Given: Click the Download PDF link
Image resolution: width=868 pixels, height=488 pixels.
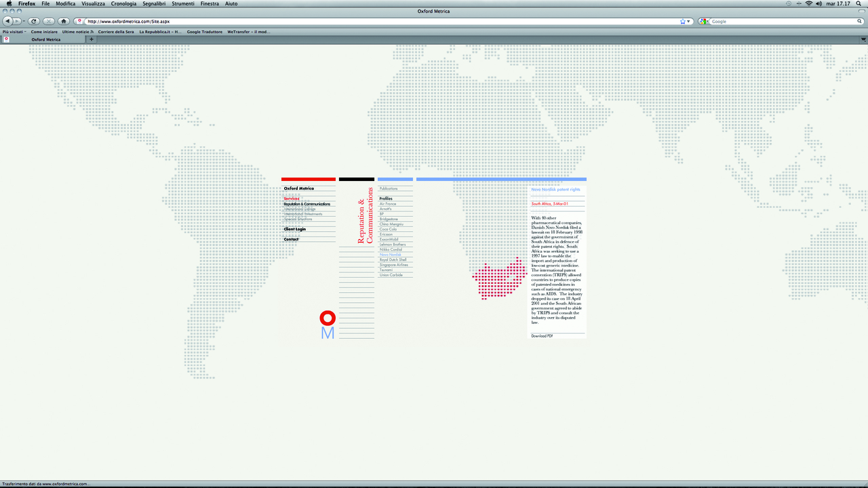Looking at the screenshot, I should [x=542, y=335].
